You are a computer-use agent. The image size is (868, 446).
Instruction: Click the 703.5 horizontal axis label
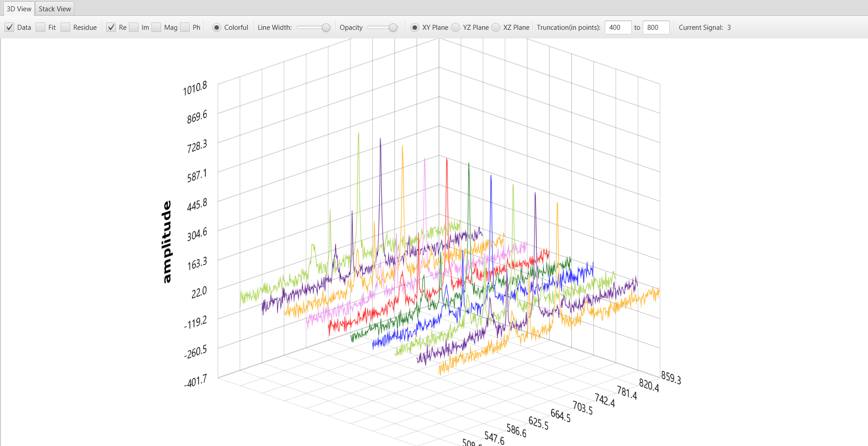583,408
